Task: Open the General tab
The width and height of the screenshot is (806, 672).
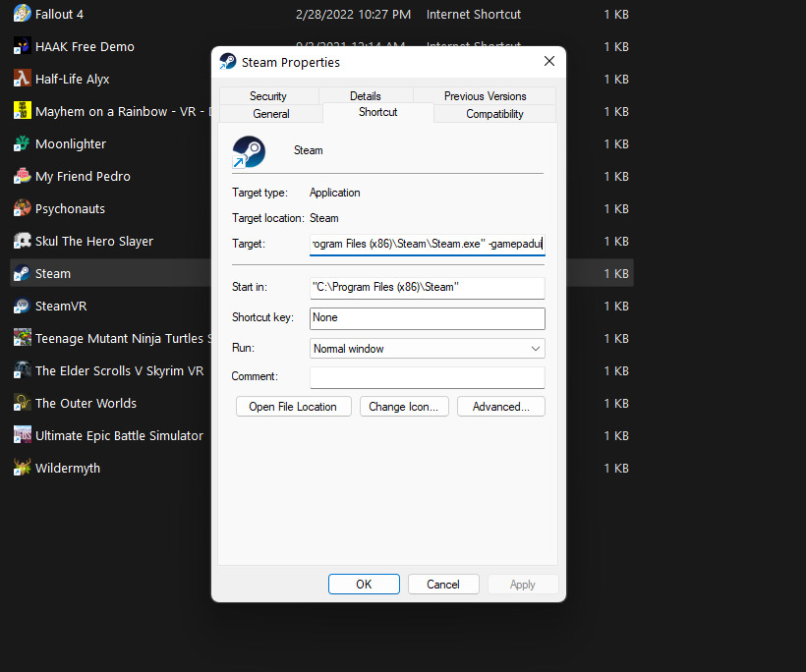Action: 271,114
